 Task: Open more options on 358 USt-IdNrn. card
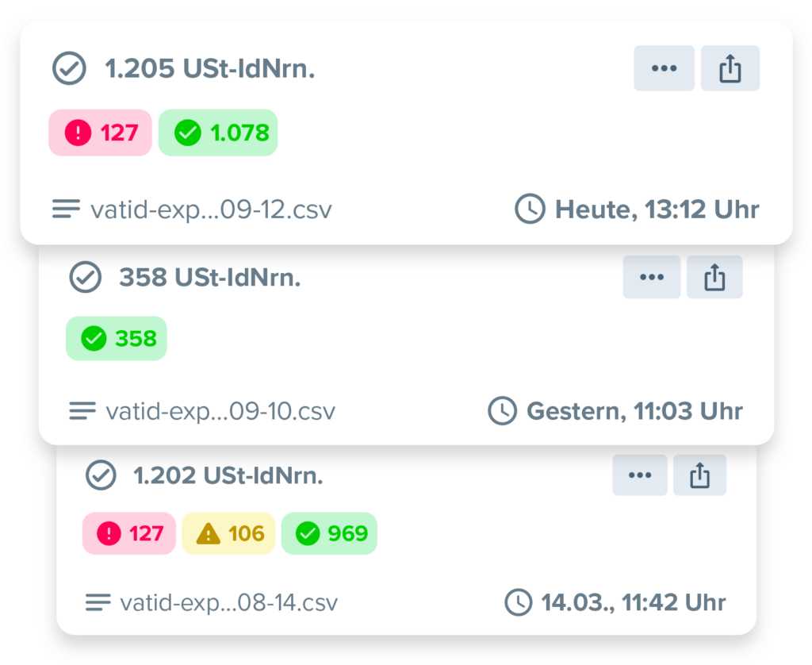[651, 277]
